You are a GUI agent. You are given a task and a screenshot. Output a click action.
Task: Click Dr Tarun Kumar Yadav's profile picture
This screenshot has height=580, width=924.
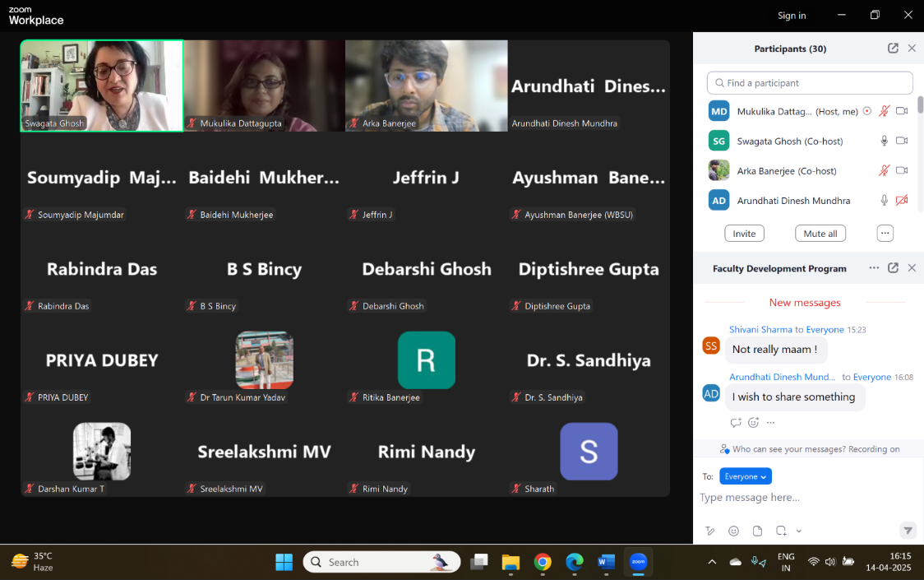click(265, 360)
